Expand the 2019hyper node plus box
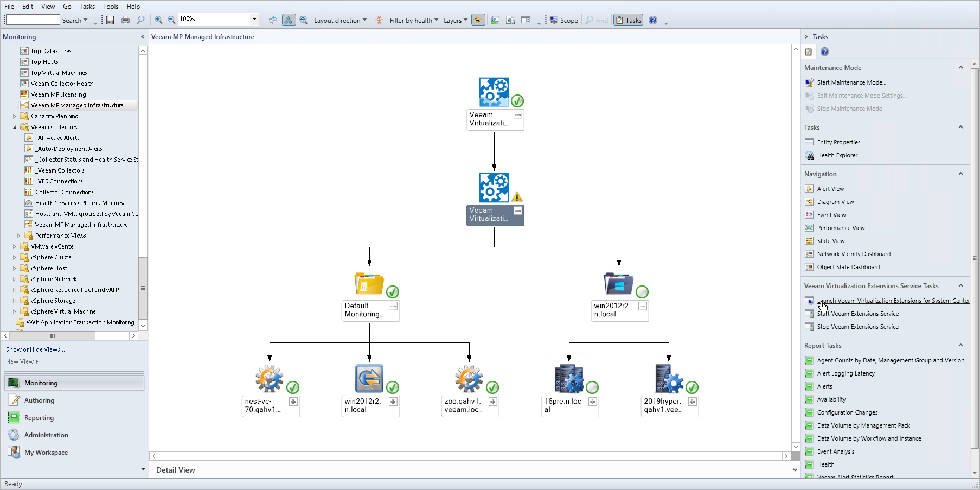Viewport: 980px width, 490px height. pos(693,402)
